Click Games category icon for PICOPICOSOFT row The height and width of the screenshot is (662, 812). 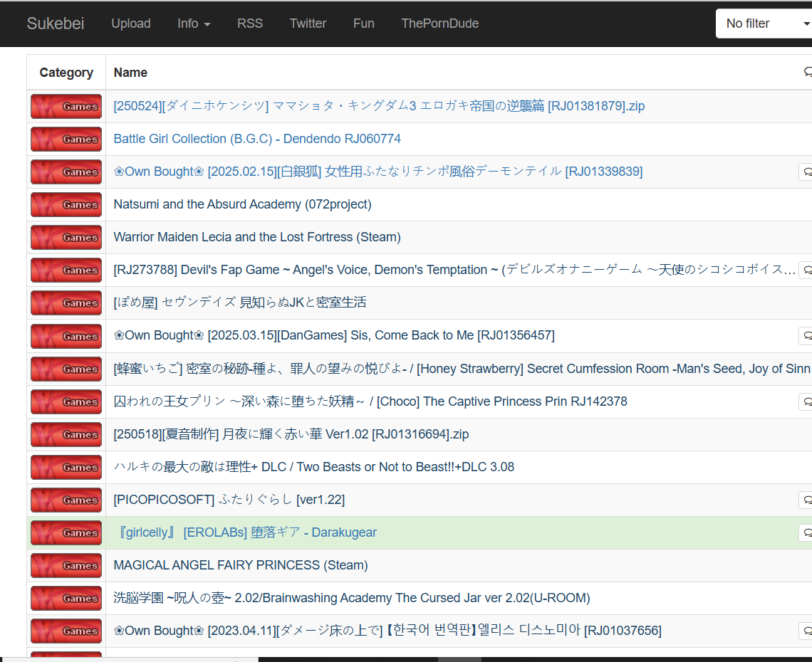click(66, 500)
